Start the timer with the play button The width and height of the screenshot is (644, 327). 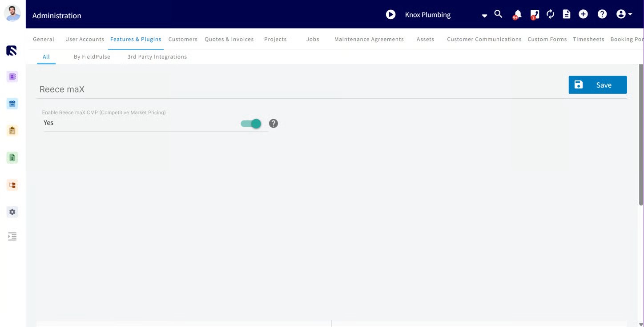(390, 15)
